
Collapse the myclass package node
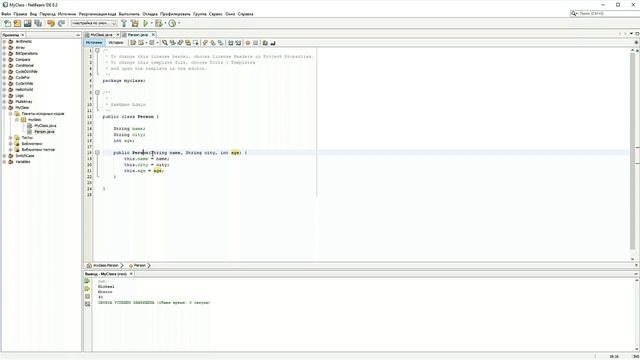[x=17, y=120]
